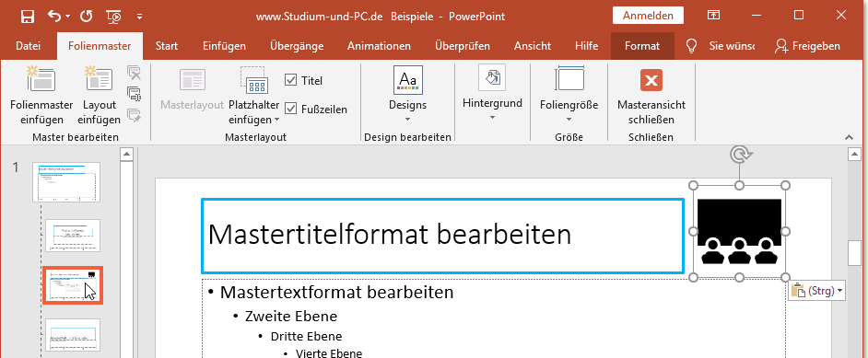Click the Freigeben share button
The image size is (868, 358).
(808, 46)
